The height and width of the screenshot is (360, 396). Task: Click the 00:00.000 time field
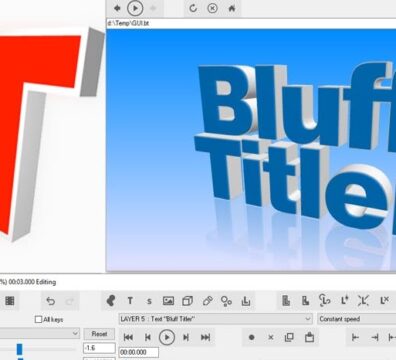pyautogui.click(x=139, y=352)
